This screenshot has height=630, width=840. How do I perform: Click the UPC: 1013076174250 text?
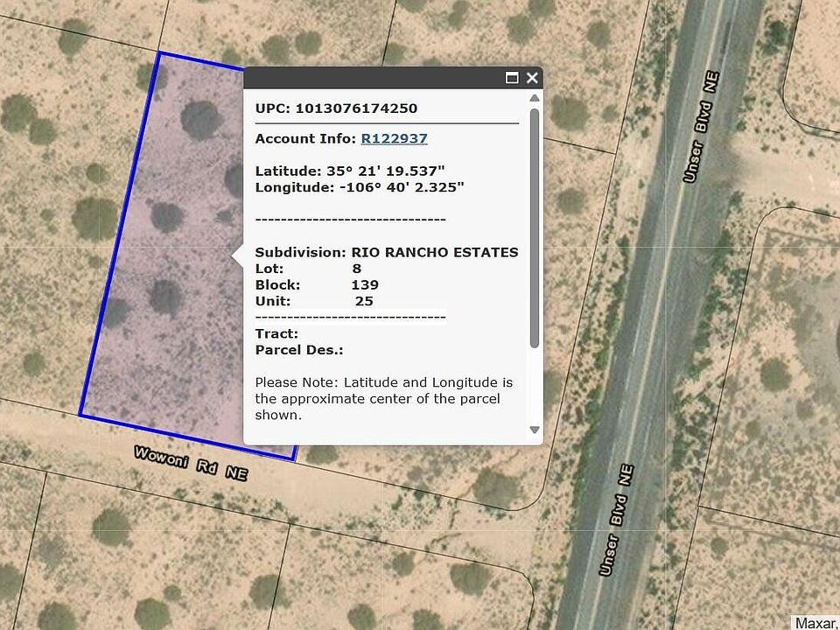click(336, 108)
